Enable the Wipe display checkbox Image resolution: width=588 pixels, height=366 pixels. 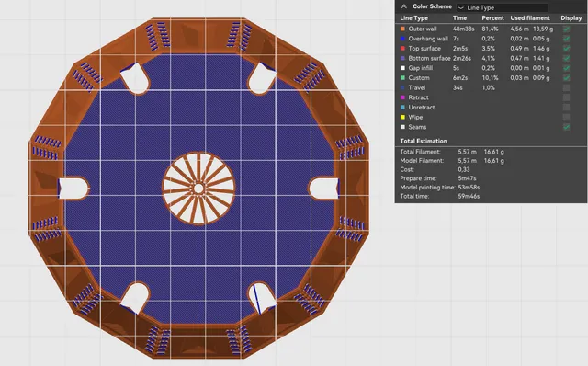(566, 117)
